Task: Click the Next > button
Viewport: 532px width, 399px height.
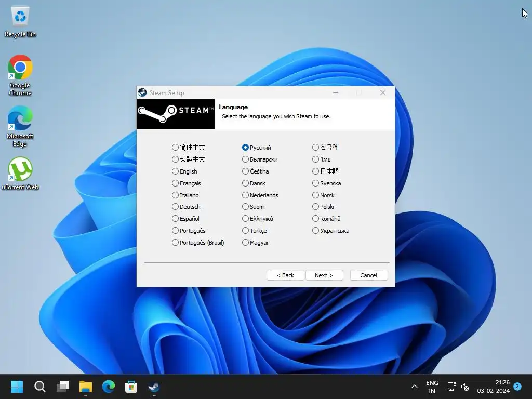Action: [x=324, y=275]
